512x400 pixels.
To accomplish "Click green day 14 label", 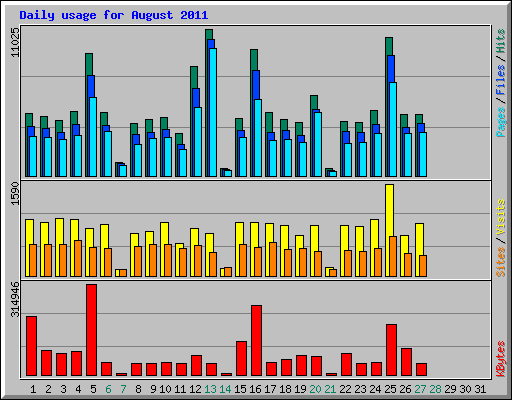I will tap(225, 389).
